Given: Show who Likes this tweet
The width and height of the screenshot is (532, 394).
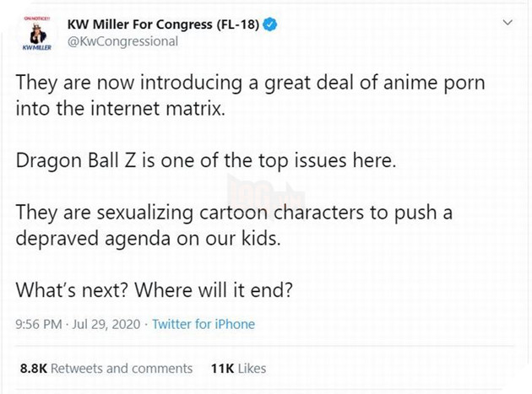Looking at the screenshot, I should (x=251, y=368).
